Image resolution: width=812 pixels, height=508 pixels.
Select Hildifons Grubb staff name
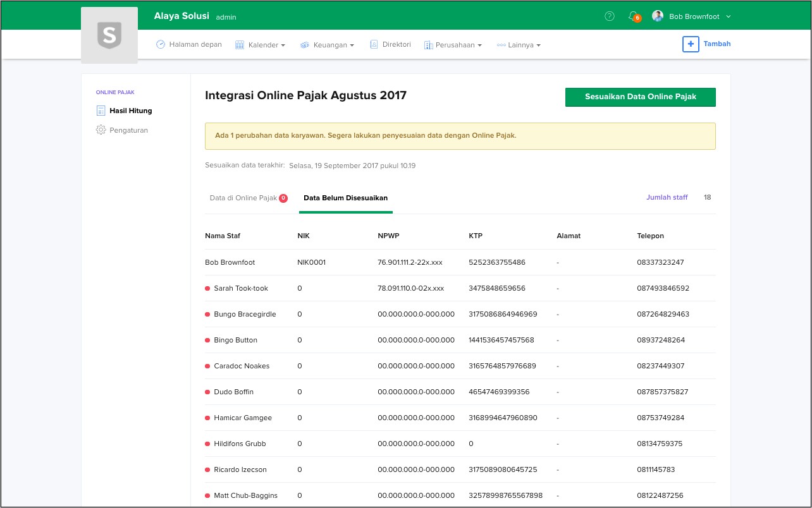(x=240, y=444)
